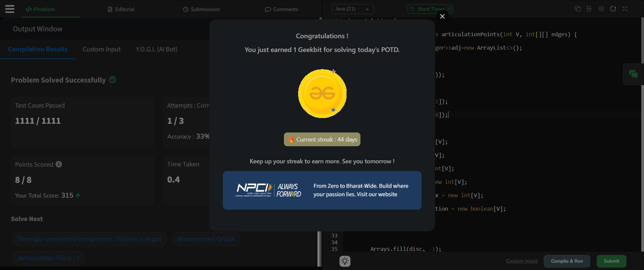644x270 pixels.
Task: Click the copy code icon in editor toolbar
Action: click(x=578, y=9)
